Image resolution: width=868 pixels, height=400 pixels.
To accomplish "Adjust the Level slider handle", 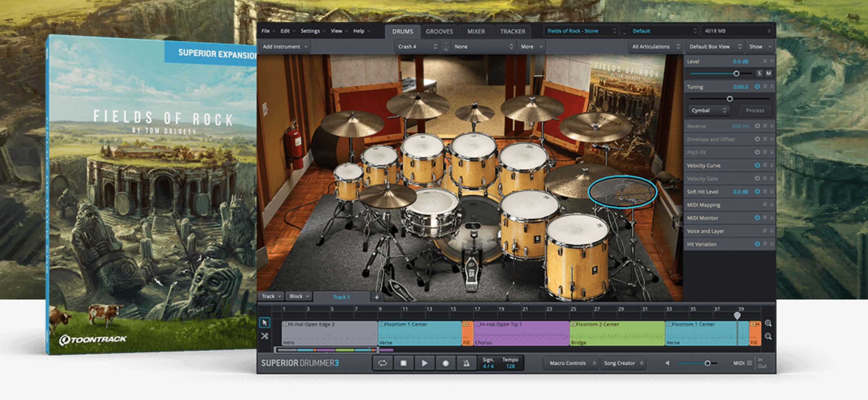I will (x=736, y=73).
